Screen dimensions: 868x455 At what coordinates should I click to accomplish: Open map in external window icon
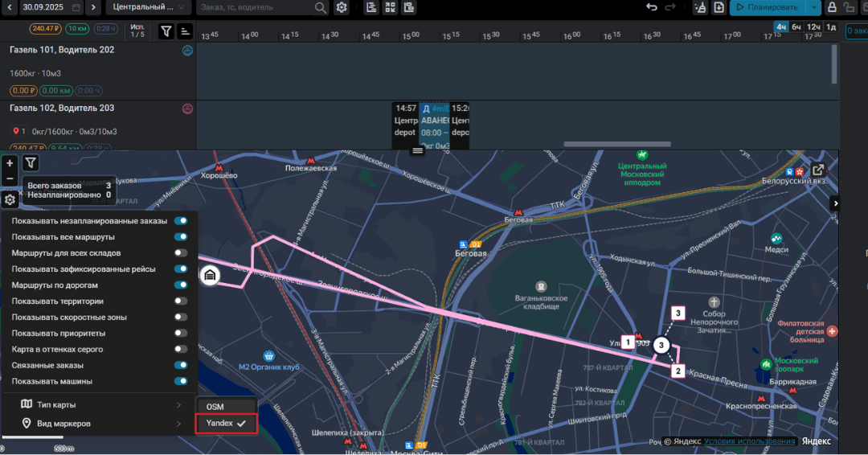point(817,170)
